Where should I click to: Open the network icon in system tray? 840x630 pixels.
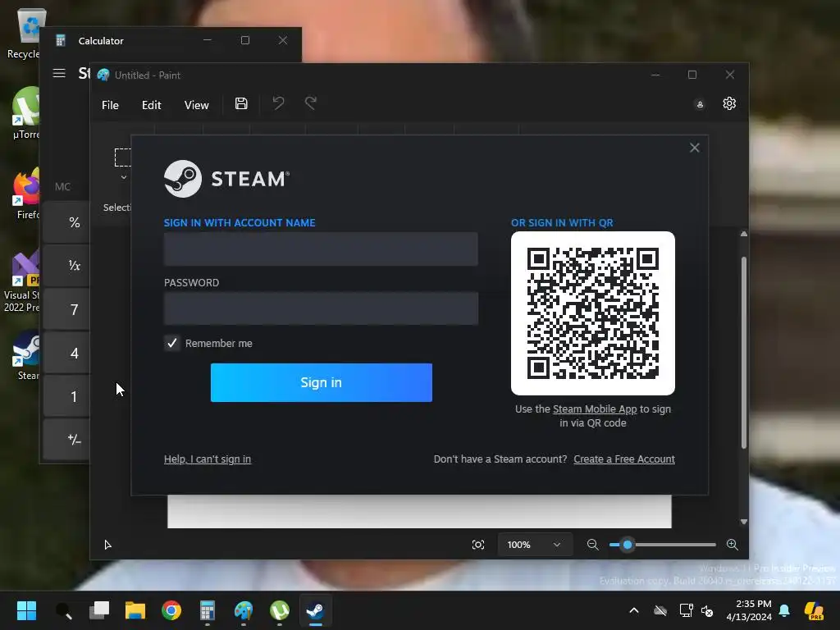[x=687, y=610]
